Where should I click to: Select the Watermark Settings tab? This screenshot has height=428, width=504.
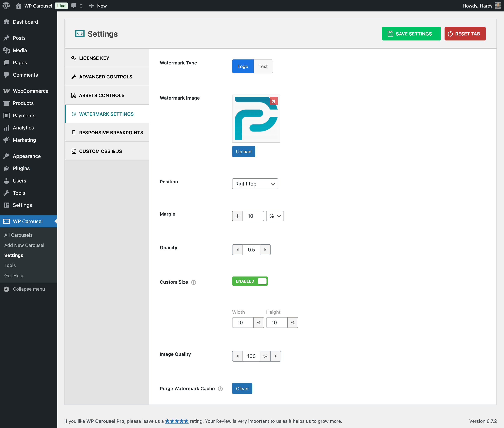(107, 114)
